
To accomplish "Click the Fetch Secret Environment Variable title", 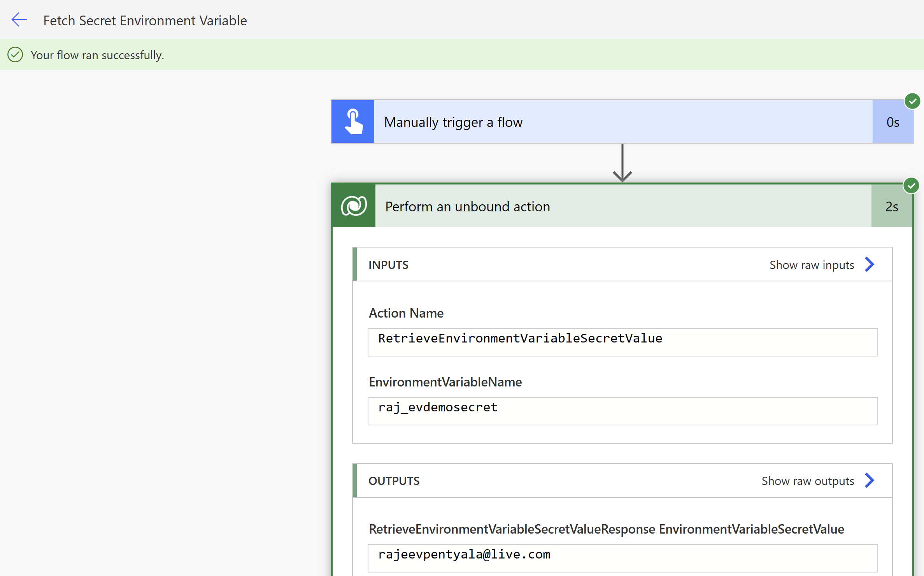I will pyautogui.click(x=145, y=20).
